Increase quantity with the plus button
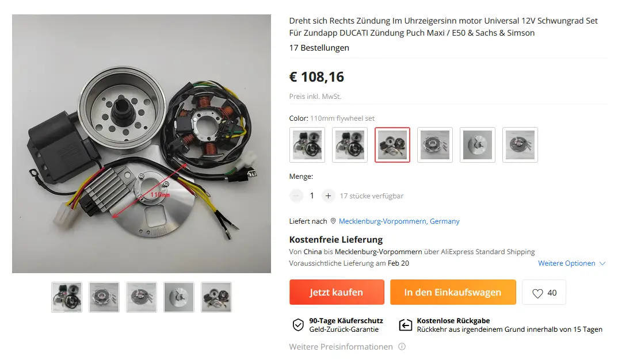 click(x=328, y=196)
